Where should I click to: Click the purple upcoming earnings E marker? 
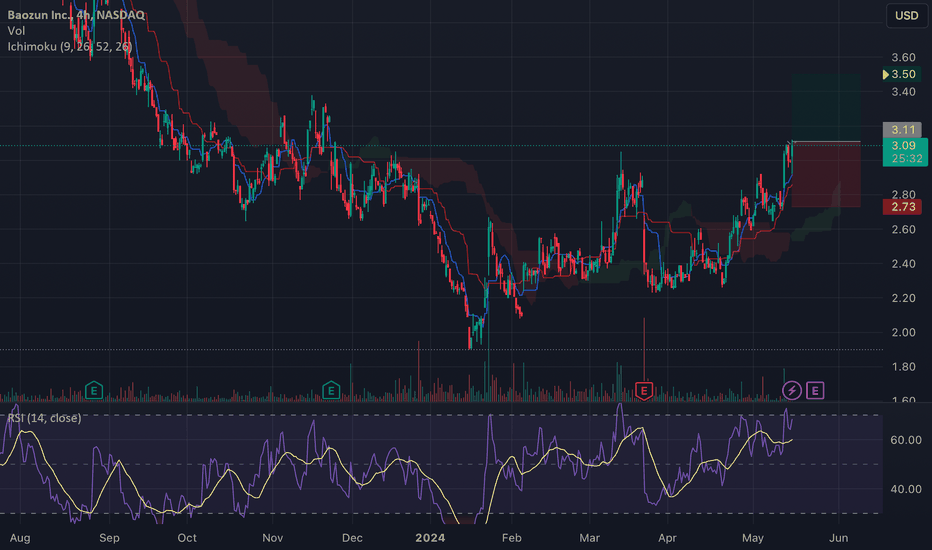[x=815, y=391]
